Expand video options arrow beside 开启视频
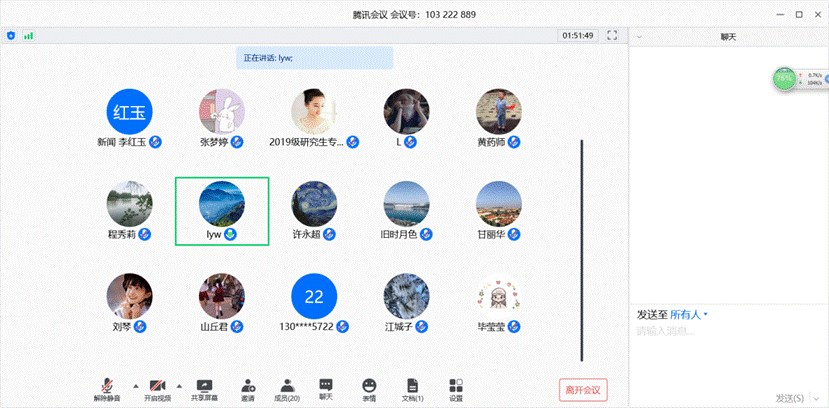Screen dimensions: 829x408 (180, 385)
